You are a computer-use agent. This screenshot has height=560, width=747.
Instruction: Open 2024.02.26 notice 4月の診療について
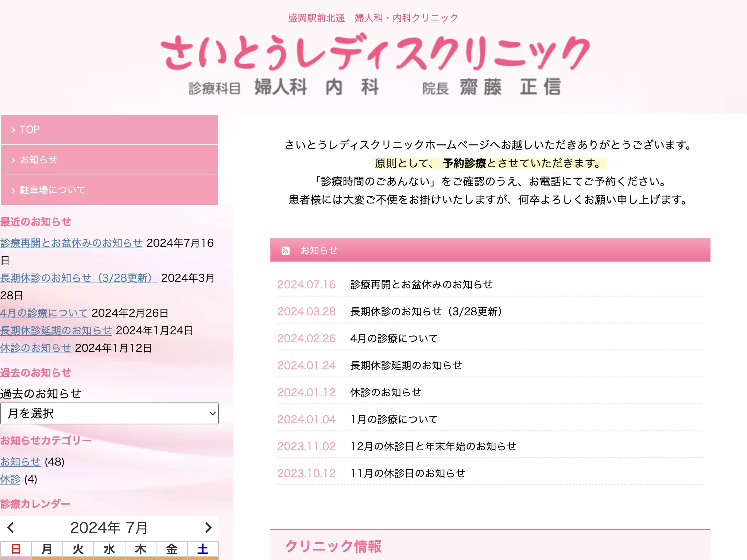pyautogui.click(x=394, y=338)
